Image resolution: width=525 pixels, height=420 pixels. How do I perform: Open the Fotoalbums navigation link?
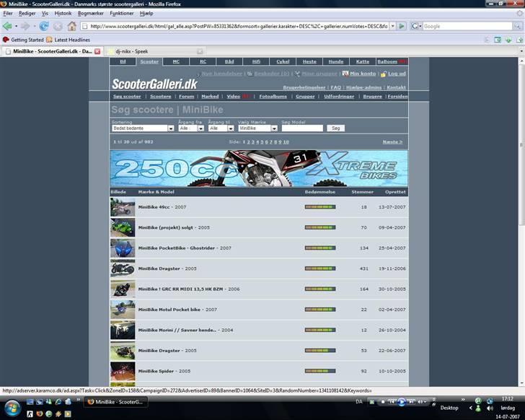point(273,97)
